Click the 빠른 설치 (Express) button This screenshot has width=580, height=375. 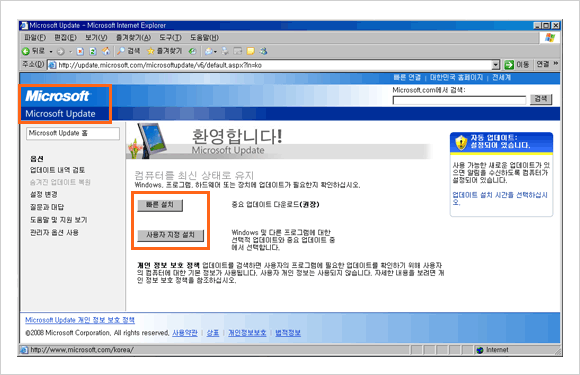click(160, 205)
